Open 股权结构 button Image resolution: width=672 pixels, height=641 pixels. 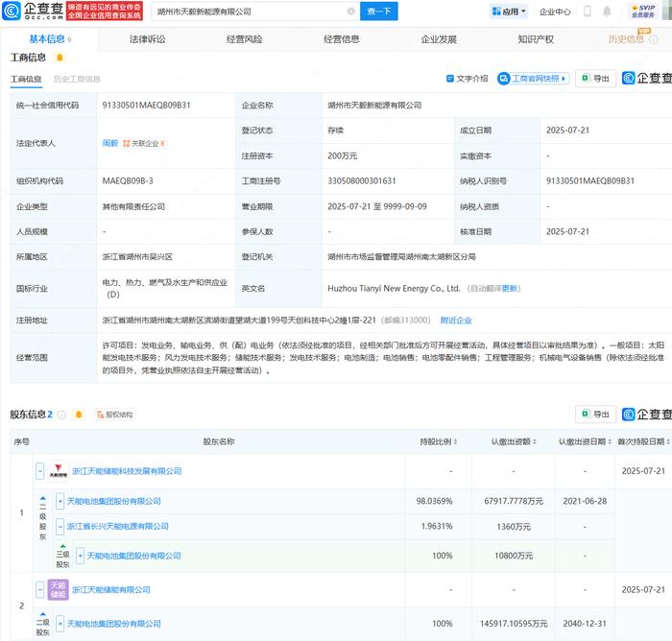(x=114, y=415)
